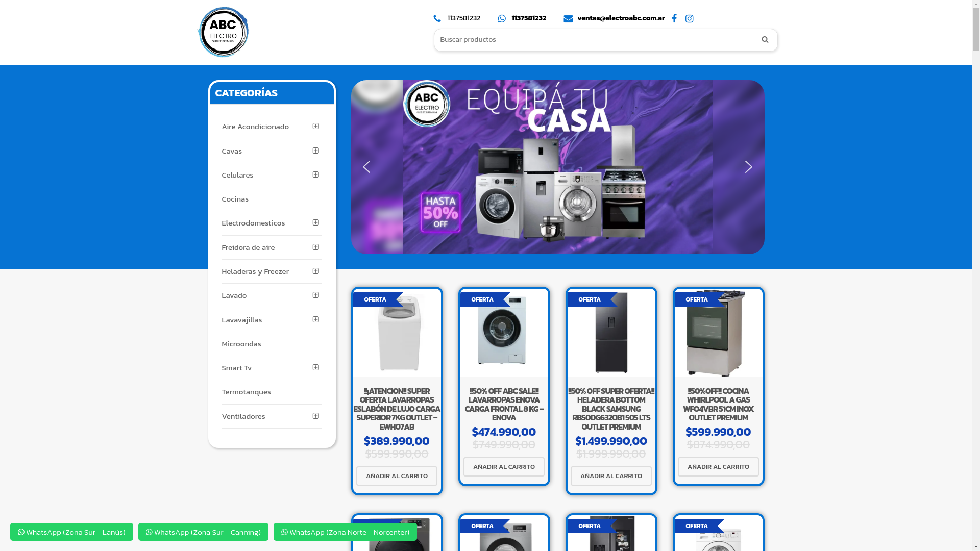This screenshot has height=551, width=980.
Task: Click WhatsApp number next to WhatsApp icon
Action: click(529, 18)
